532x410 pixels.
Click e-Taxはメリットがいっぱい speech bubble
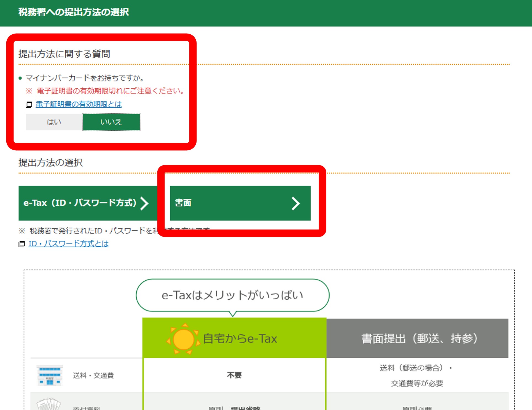[232, 295]
